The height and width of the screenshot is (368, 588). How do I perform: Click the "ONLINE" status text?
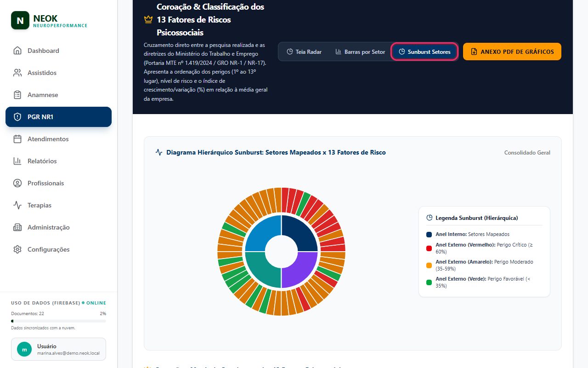coord(96,303)
